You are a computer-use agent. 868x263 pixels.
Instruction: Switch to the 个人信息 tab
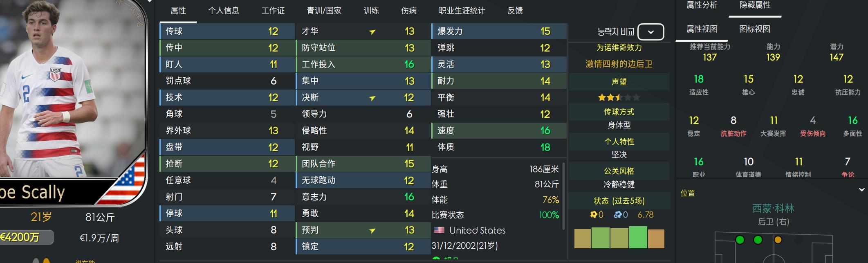coord(223,11)
